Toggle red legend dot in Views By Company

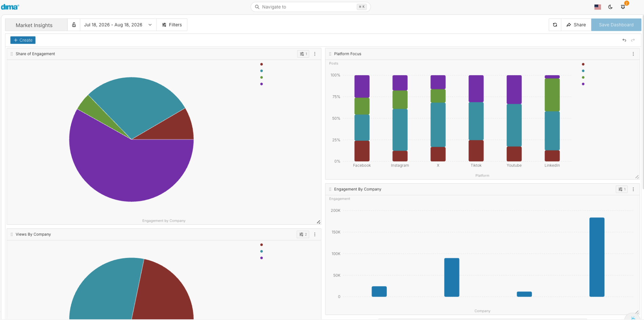(x=262, y=245)
